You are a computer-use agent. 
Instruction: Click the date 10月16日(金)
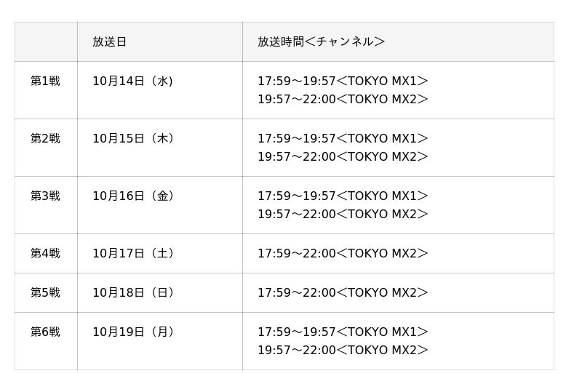point(133,196)
